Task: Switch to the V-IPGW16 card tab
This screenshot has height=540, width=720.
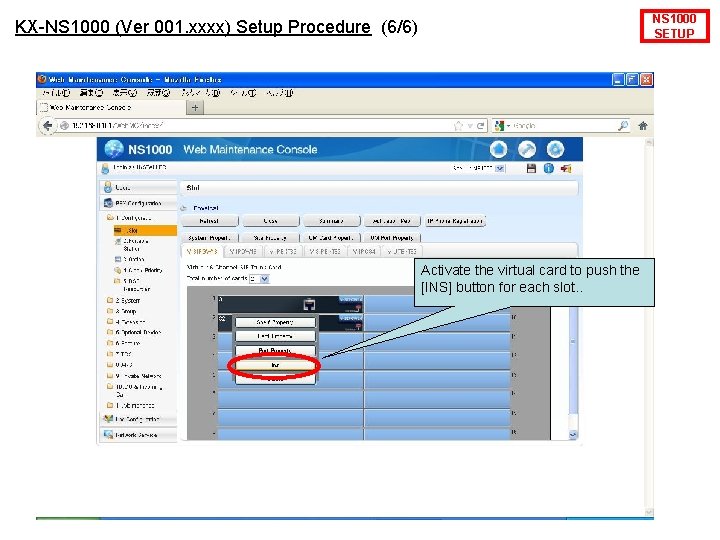Action: click(243, 252)
